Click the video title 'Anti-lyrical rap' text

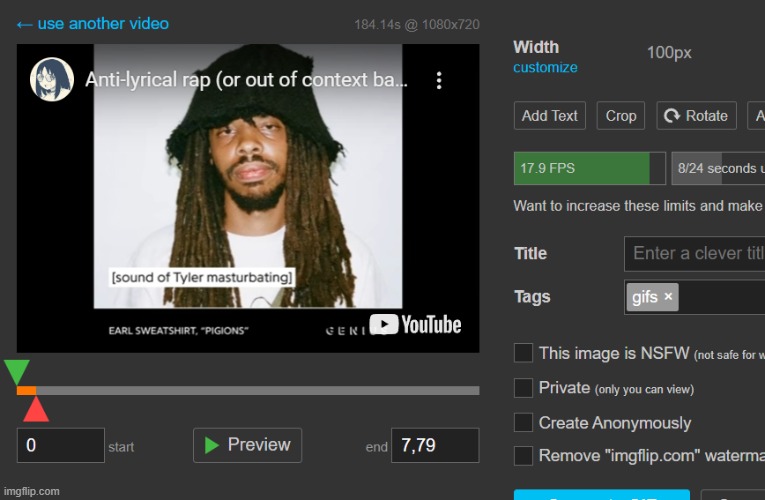click(x=246, y=80)
